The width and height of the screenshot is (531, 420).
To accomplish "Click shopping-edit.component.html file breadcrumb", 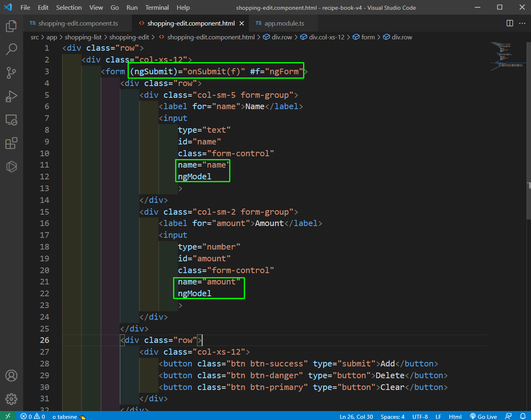I will [207, 37].
